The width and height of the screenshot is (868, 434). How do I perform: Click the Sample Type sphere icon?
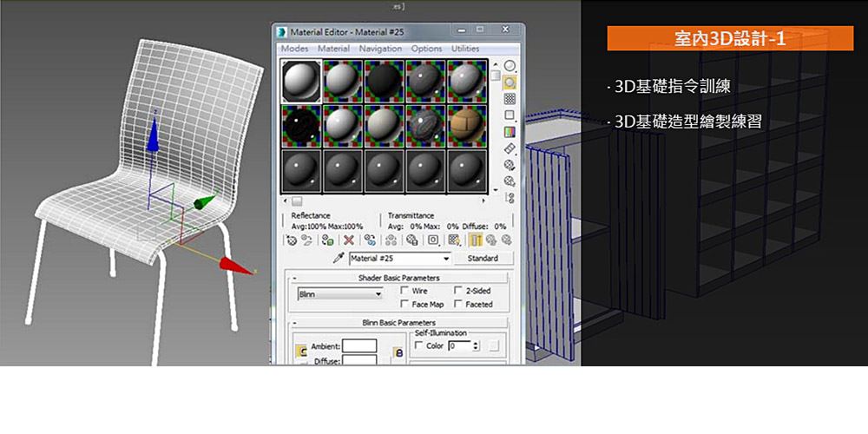[x=510, y=66]
